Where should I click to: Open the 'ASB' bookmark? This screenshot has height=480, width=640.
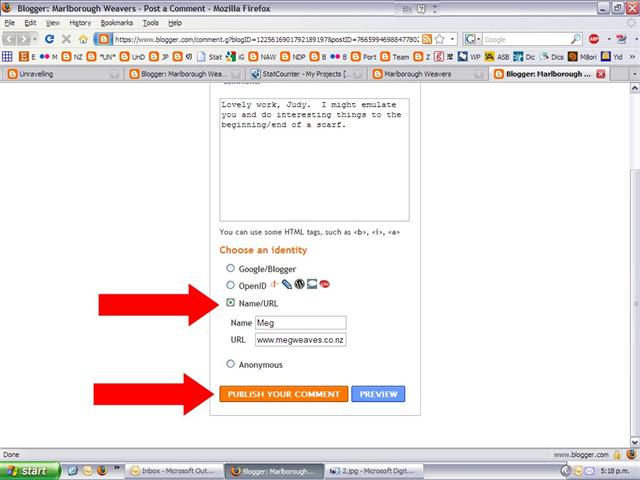[497, 57]
